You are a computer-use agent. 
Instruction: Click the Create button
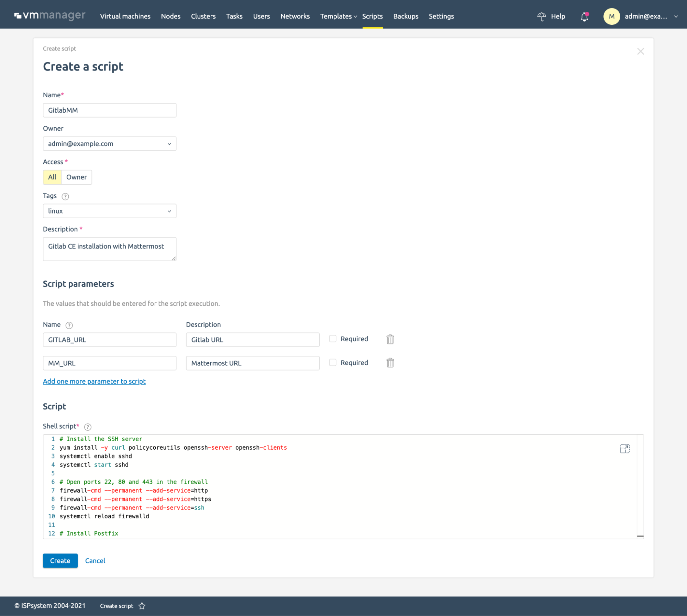pos(60,561)
